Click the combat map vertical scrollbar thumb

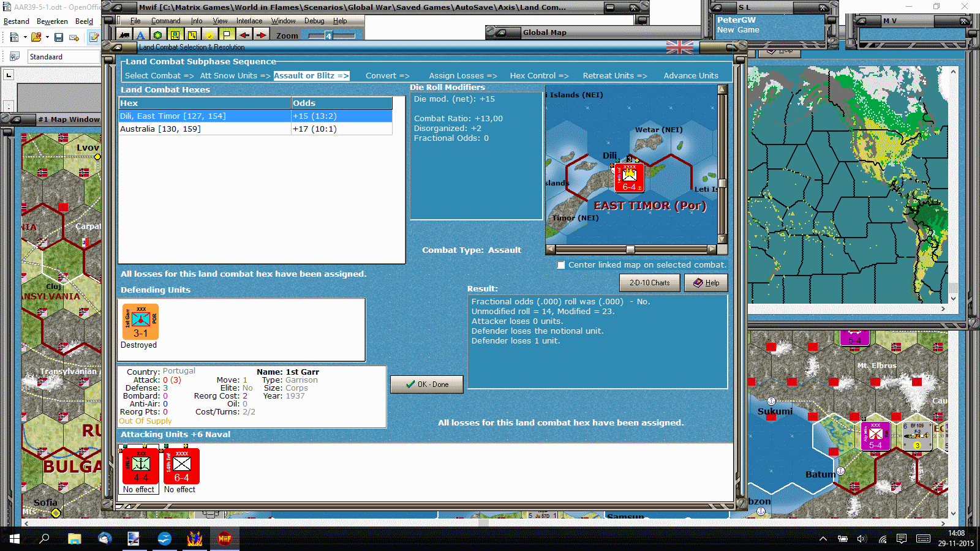(x=722, y=183)
